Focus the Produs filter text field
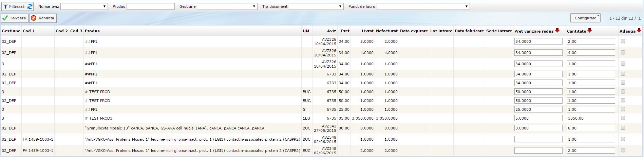Image resolution: width=644 pixels, height=157 pixels. point(150,6)
